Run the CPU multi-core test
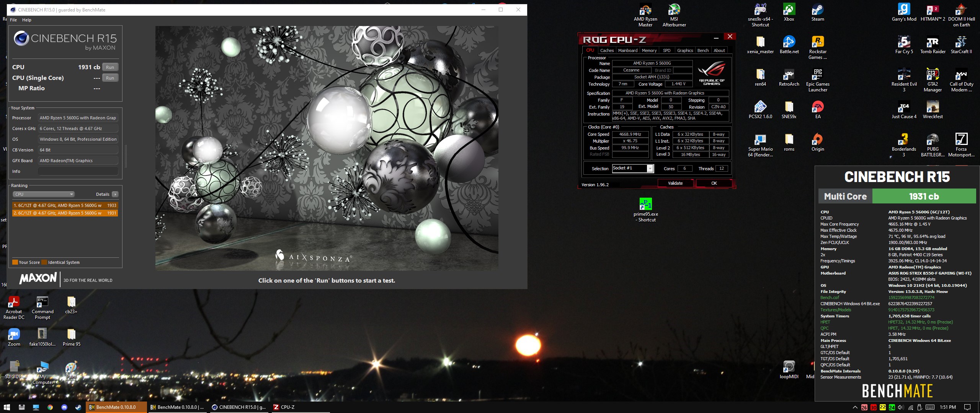Screen dimensions: 980x413 [x=110, y=67]
